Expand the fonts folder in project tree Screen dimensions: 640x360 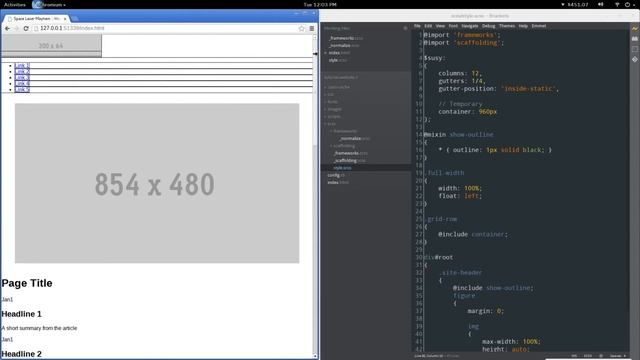tap(331, 102)
